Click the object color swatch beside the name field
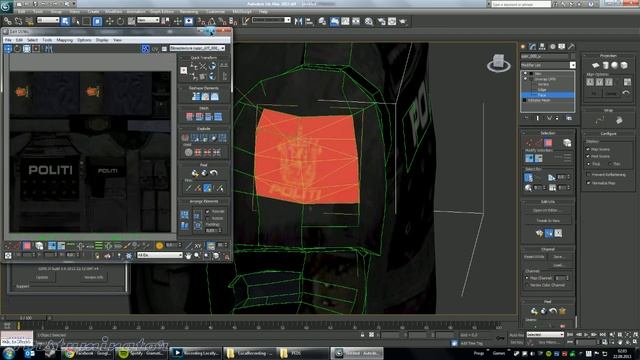The height and width of the screenshot is (360, 640). pyautogui.click(x=573, y=56)
